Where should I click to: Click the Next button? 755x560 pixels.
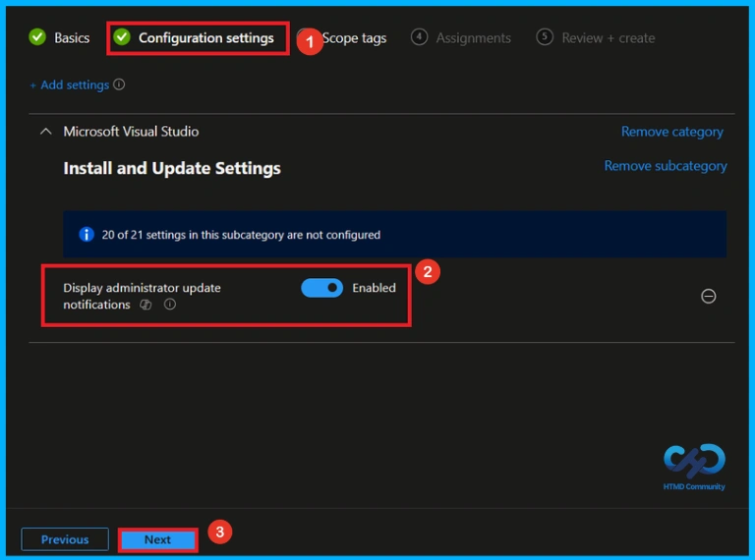158,539
